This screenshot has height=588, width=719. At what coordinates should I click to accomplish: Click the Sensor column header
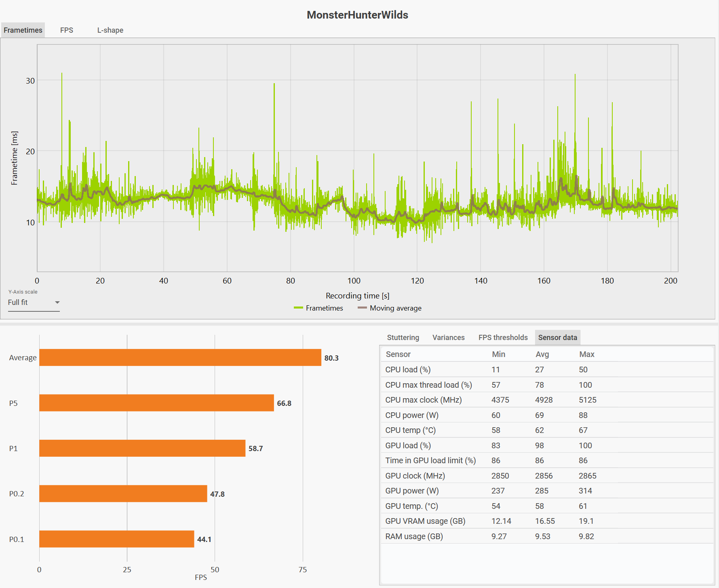398,354
